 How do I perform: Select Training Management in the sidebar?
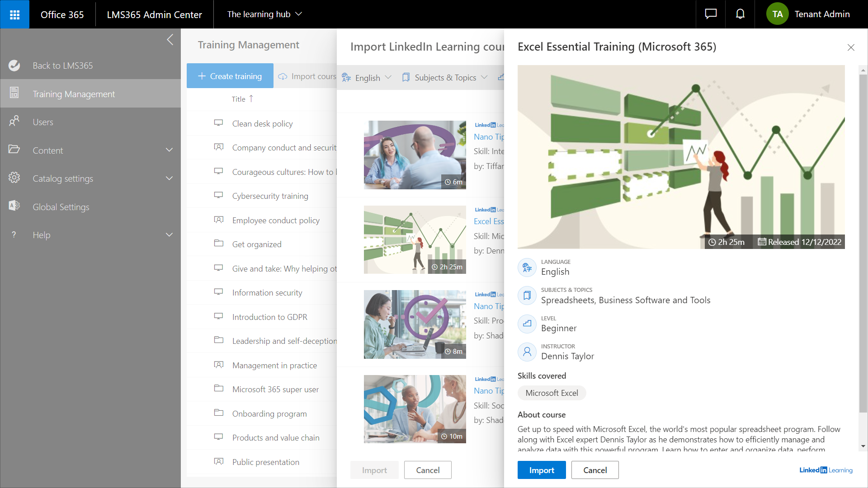(90, 94)
